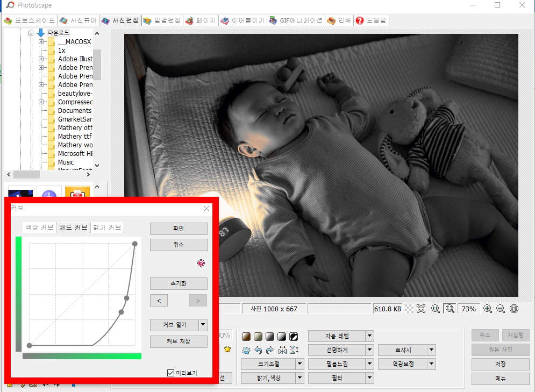Open help via the question mark in Curves dialog
This screenshot has width=535, height=392.
[201, 263]
